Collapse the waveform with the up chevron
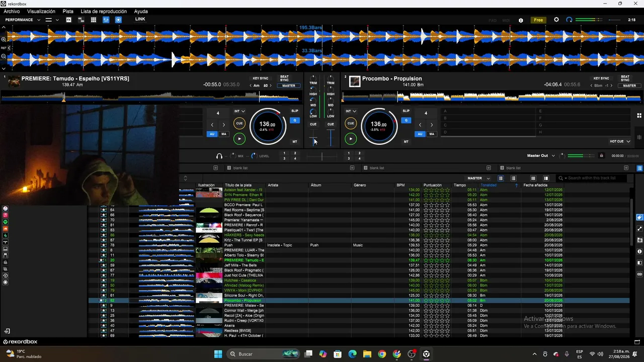 click(x=4, y=27)
